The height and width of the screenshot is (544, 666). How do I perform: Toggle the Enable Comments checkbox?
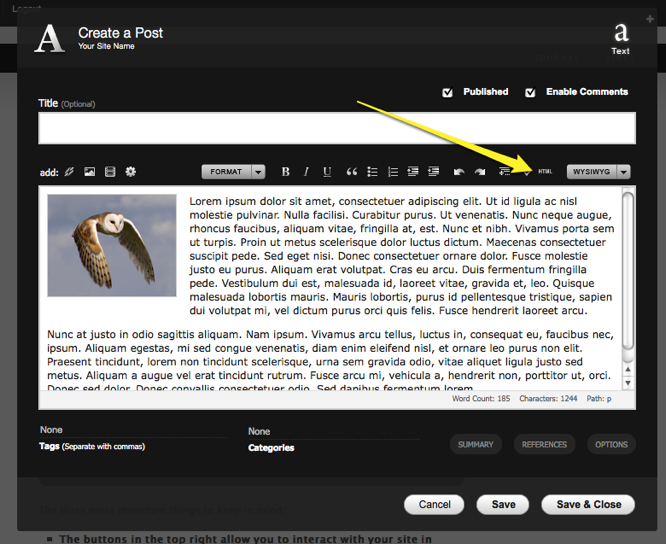pyautogui.click(x=530, y=92)
